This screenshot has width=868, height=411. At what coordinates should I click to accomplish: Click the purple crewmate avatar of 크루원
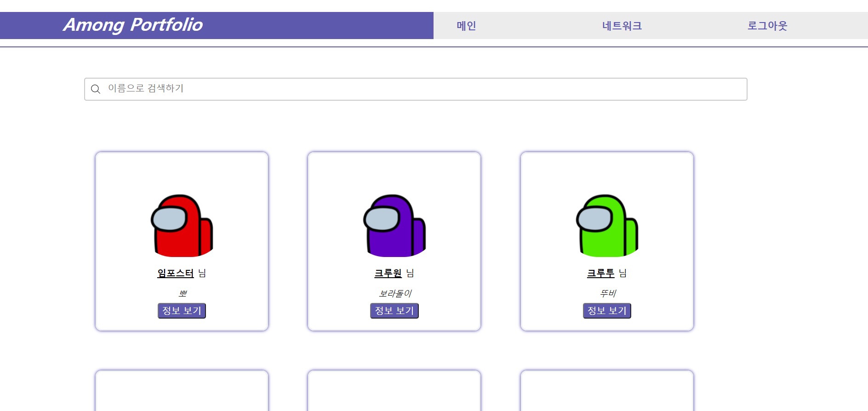coord(394,225)
